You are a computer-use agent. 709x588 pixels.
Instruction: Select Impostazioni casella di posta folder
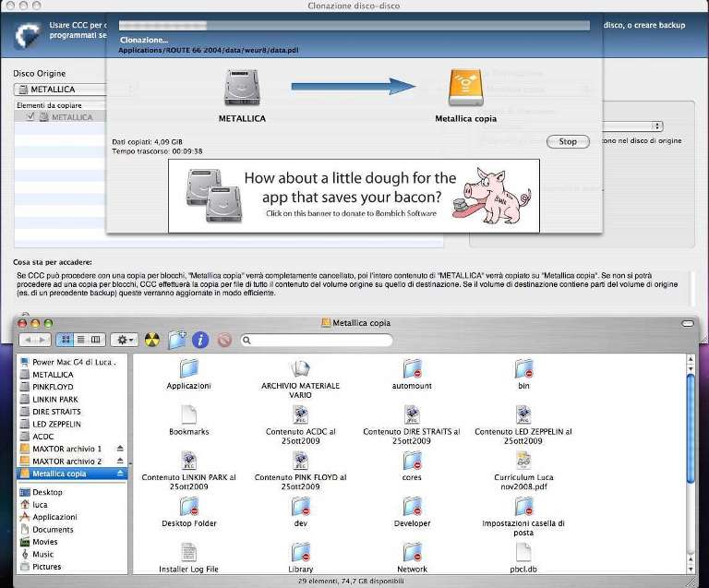tap(523, 506)
